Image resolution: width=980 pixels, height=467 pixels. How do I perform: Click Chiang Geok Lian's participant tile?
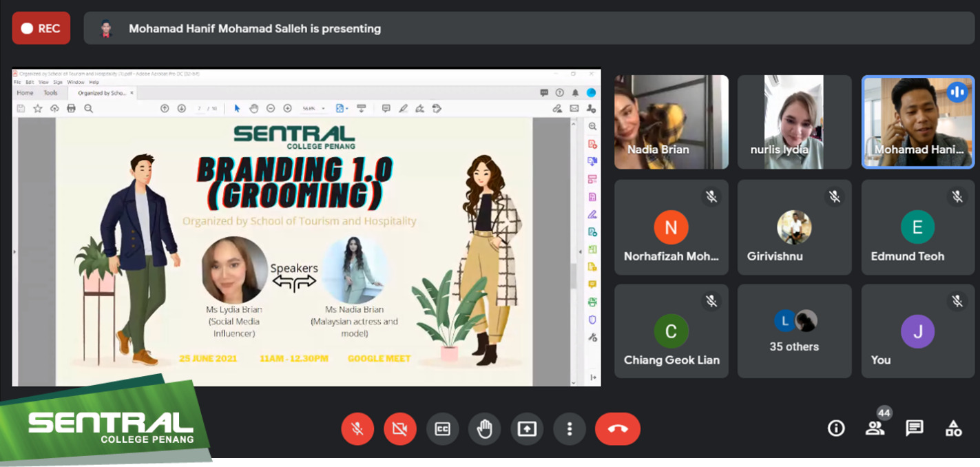coord(671,331)
